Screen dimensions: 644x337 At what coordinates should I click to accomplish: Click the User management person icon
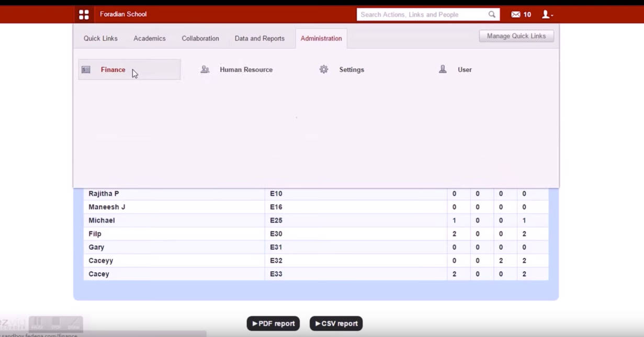point(443,69)
